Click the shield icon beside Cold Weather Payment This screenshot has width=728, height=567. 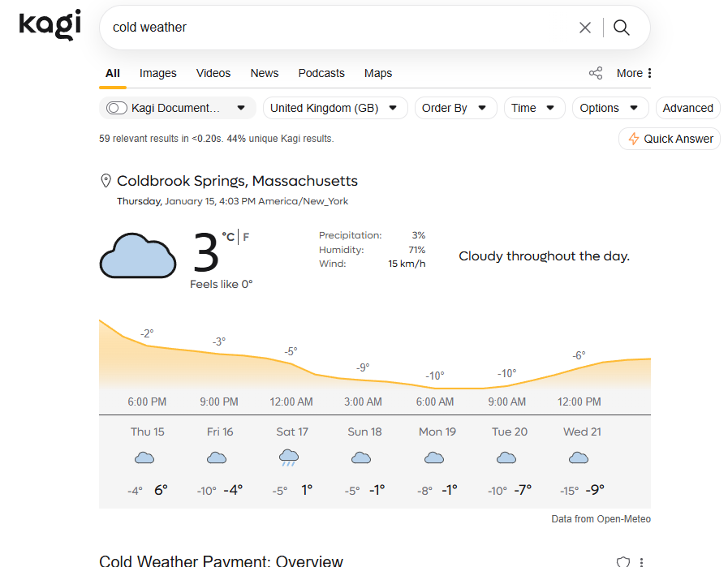(623, 561)
